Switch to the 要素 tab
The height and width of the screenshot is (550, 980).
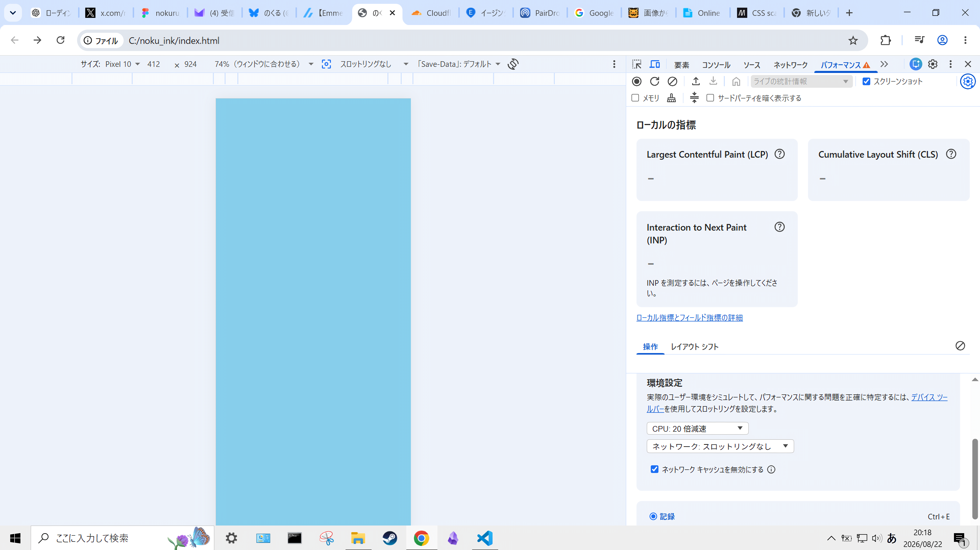682,65
